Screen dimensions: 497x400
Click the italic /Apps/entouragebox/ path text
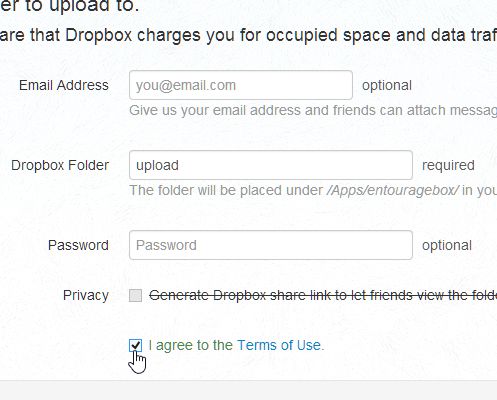pos(393,190)
